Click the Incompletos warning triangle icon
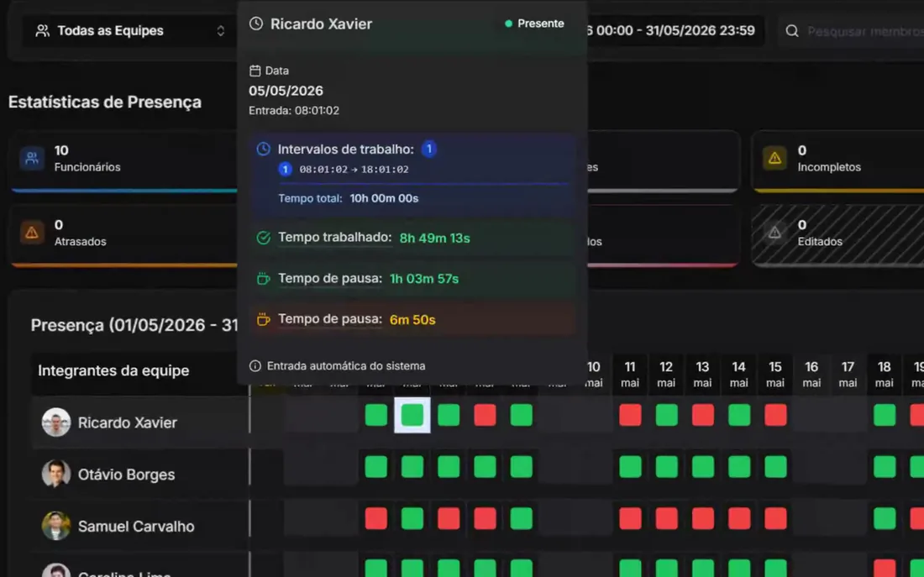This screenshot has height=577, width=924. [774, 159]
